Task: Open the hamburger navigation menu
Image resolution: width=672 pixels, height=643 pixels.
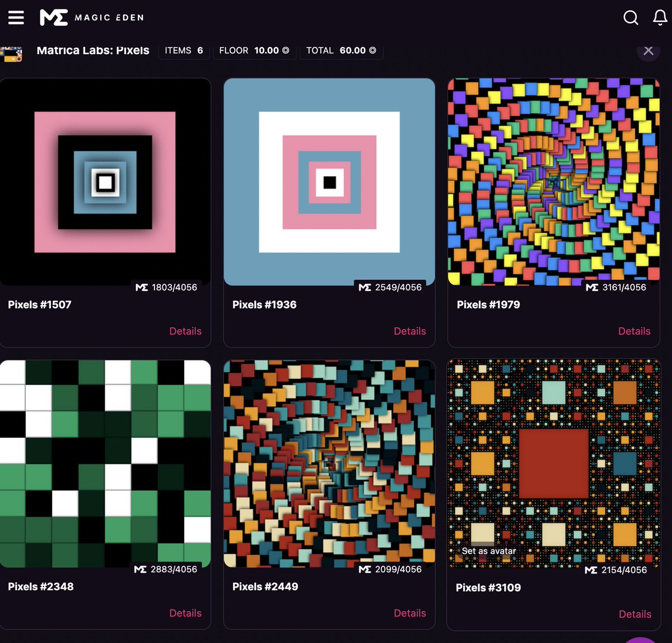Action: pos(16,17)
